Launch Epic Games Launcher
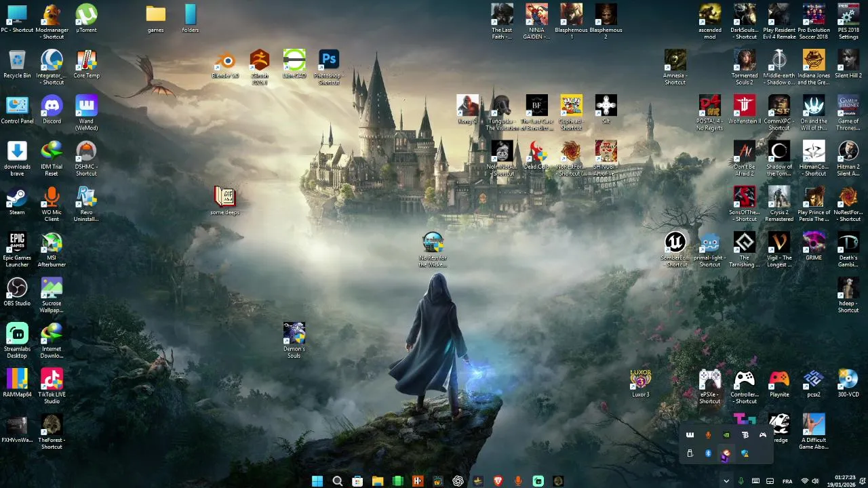This screenshot has height=488, width=868. pyautogui.click(x=17, y=249)
